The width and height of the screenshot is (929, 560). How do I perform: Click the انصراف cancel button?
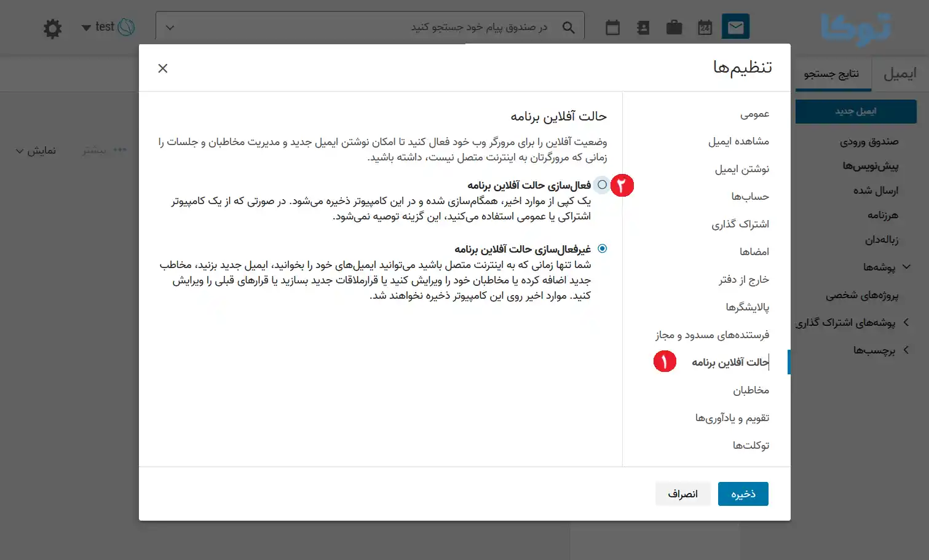(682, 494)
